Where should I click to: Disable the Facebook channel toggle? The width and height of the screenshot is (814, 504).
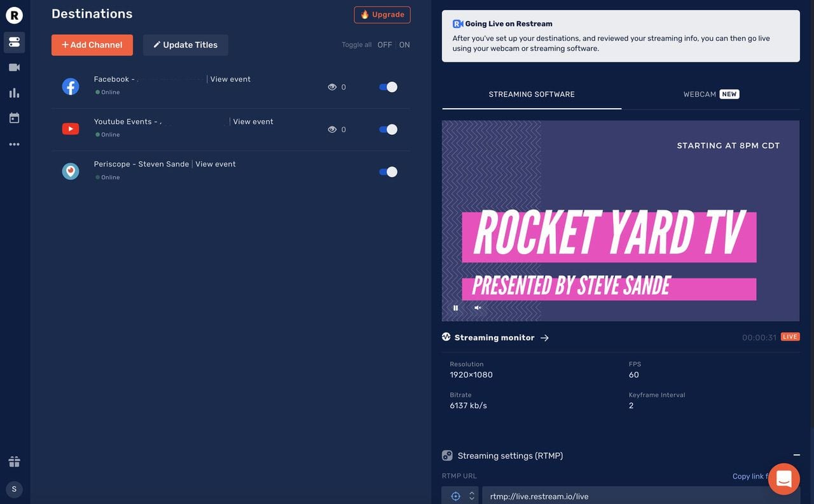[x=388, y=87]
